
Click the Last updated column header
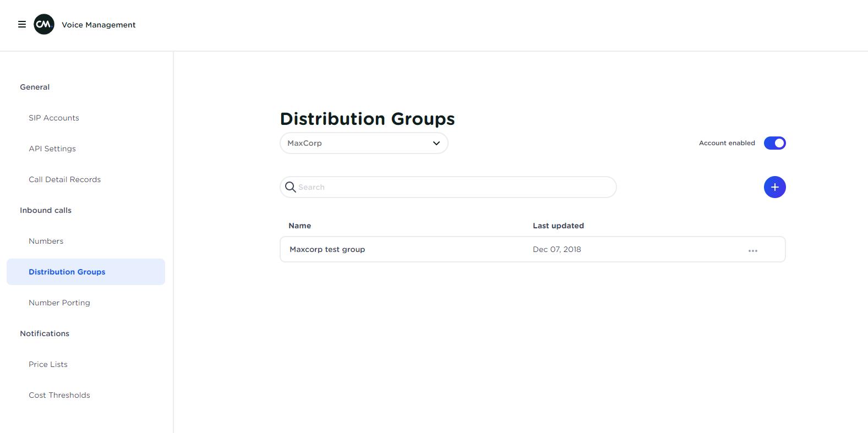tap(558, 226)
